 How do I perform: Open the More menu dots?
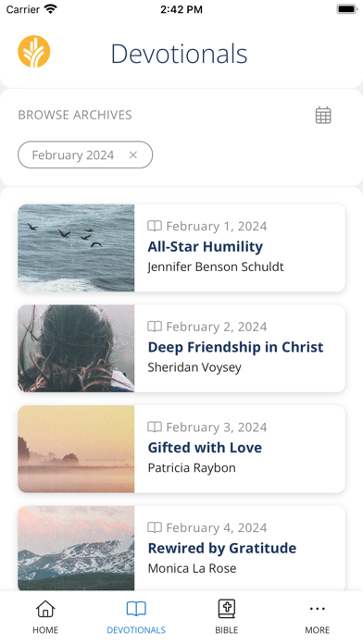point(317,609)
